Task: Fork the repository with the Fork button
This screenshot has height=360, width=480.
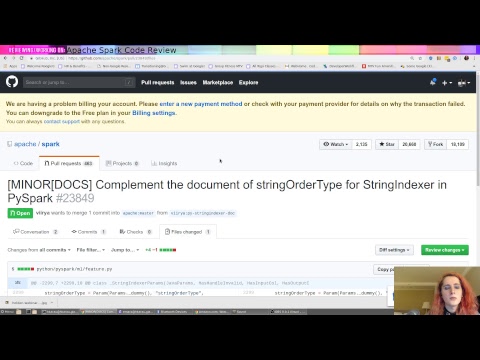Action: (435, 144)
